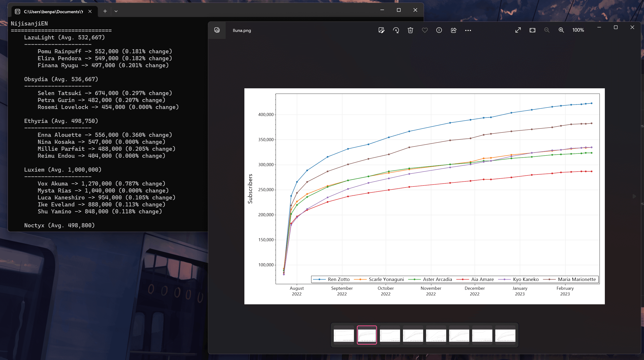Click the 'Luxiem (Avg. 1,000,000)' line

click(63, 170)
